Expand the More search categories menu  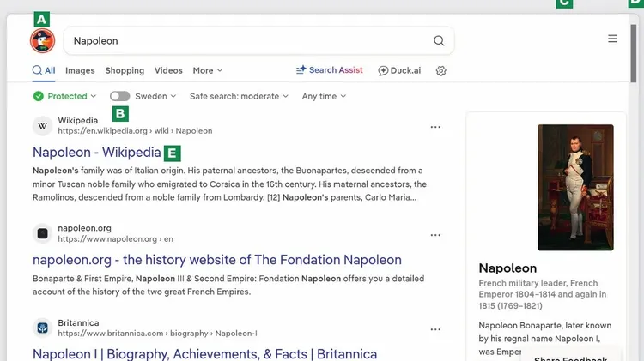point(208,70)
